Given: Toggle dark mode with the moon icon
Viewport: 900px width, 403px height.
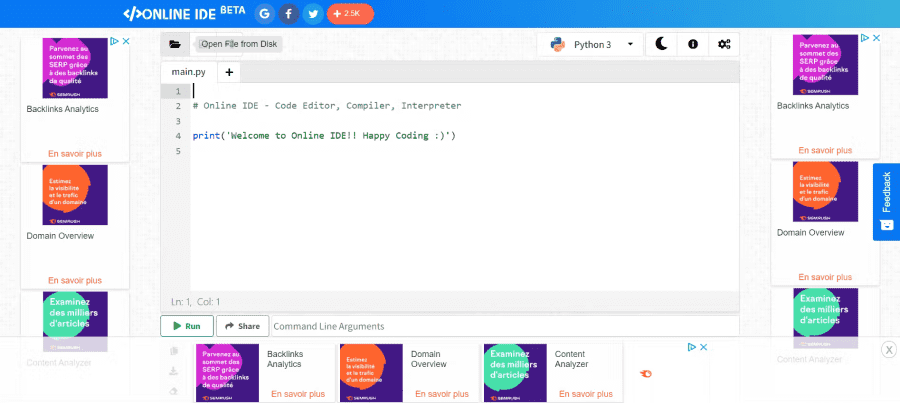Looking at the screenshot, I should 661,44.
